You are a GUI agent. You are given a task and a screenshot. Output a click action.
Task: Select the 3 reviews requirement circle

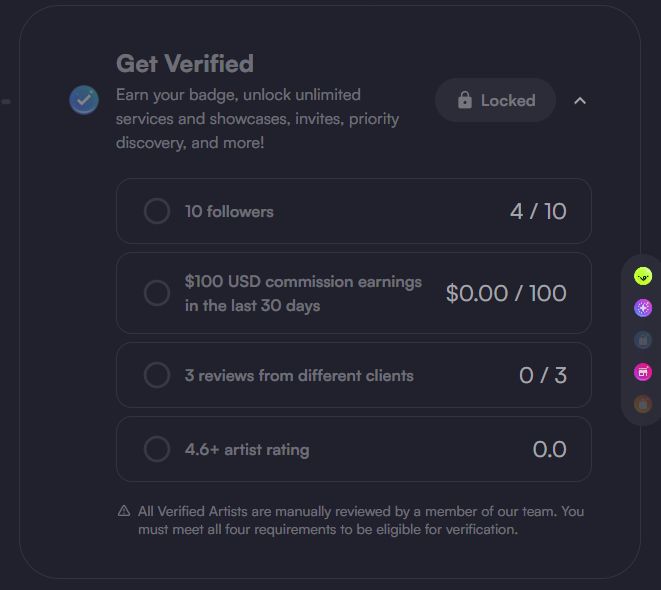point(157,375)
